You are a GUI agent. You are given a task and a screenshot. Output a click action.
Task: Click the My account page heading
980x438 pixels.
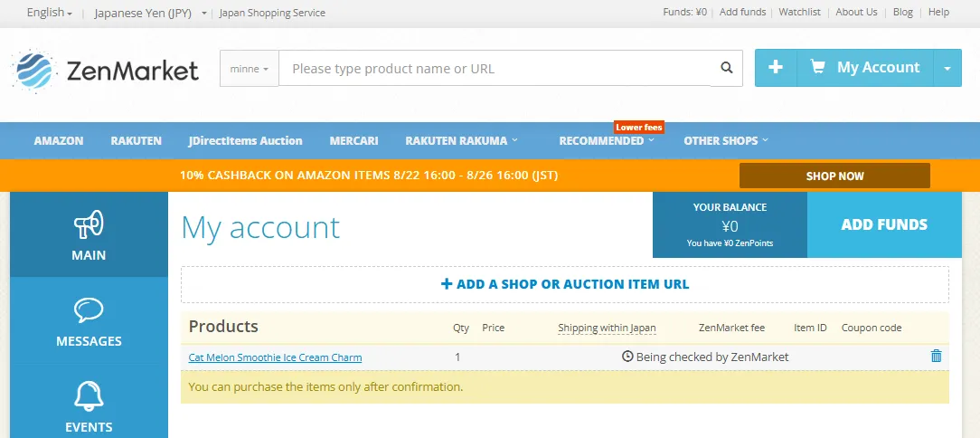click(x=260, y=227)
